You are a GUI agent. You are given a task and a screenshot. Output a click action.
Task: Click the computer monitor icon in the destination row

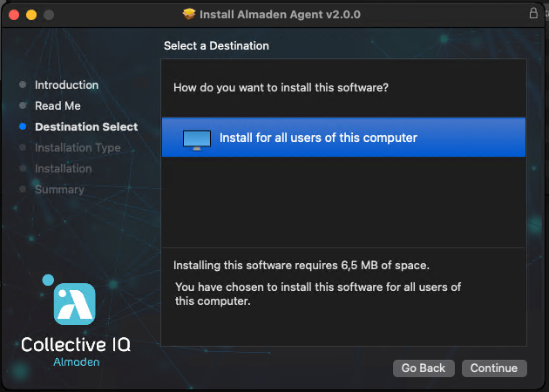(196, 139)
